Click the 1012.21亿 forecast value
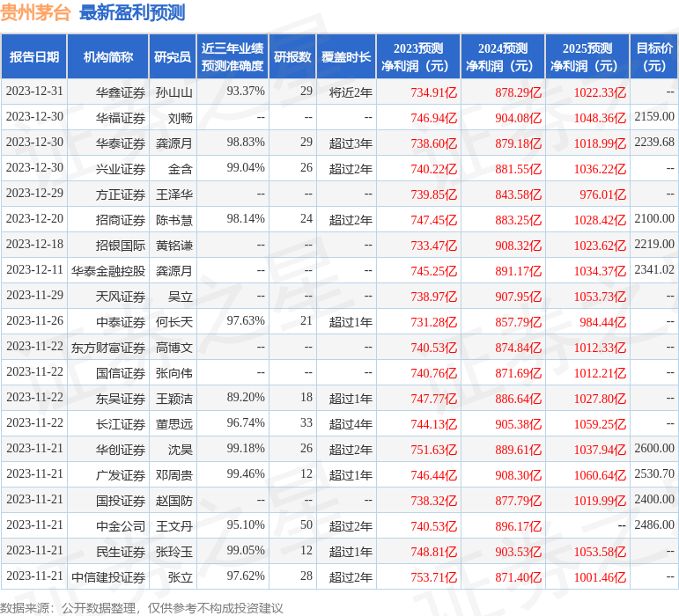 coord(601,373)
